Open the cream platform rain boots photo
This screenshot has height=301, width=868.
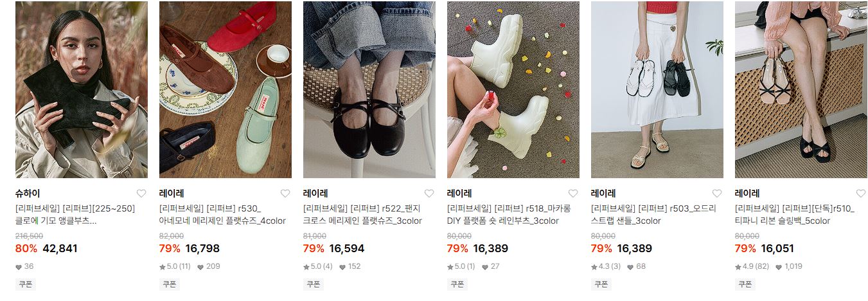tap(513, 89)
